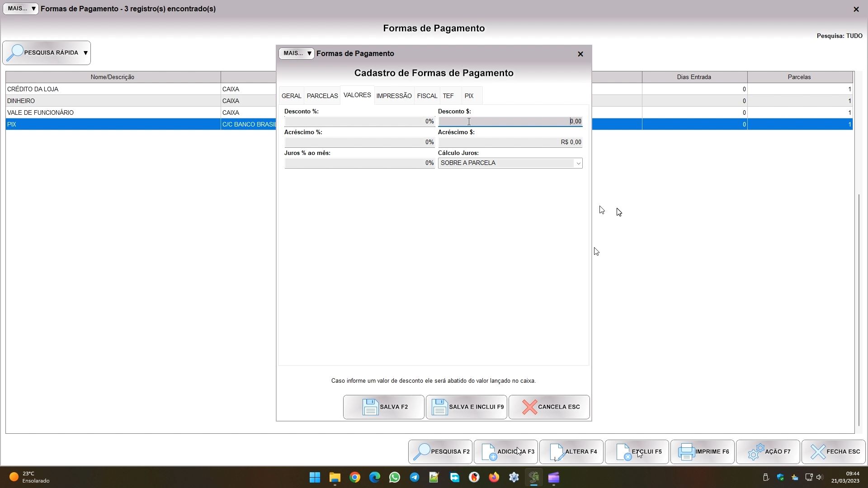Viewport: 868px width, 488px height.
Task: Switch to the PARCELAS tab
Action: [x=322, y=96]
